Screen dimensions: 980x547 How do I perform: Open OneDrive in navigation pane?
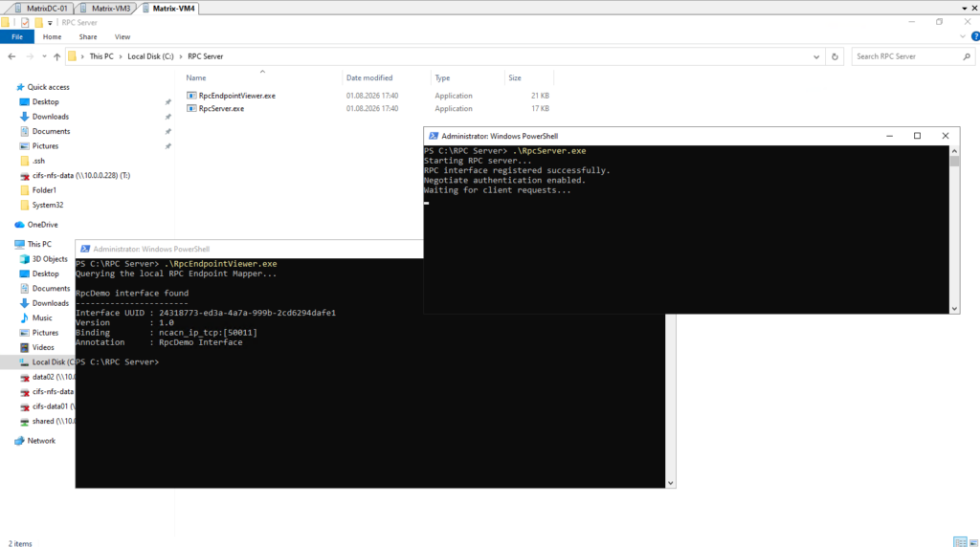point(42,225)
